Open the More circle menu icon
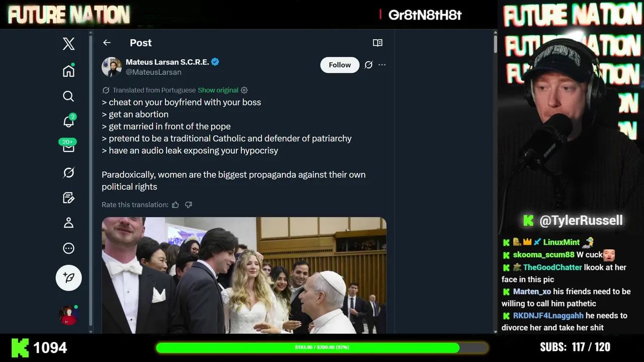 68,248
